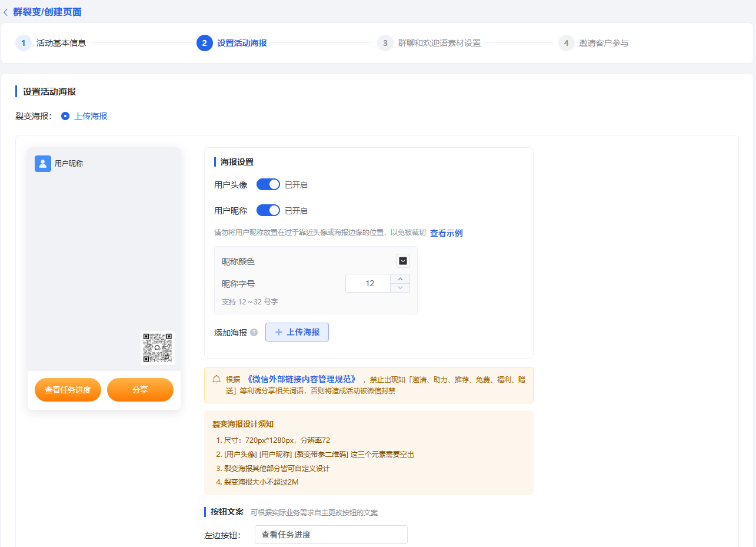Toggle the 用户头像 switch
This screenshot has height=547, width=756.
(x=268, y=185)
